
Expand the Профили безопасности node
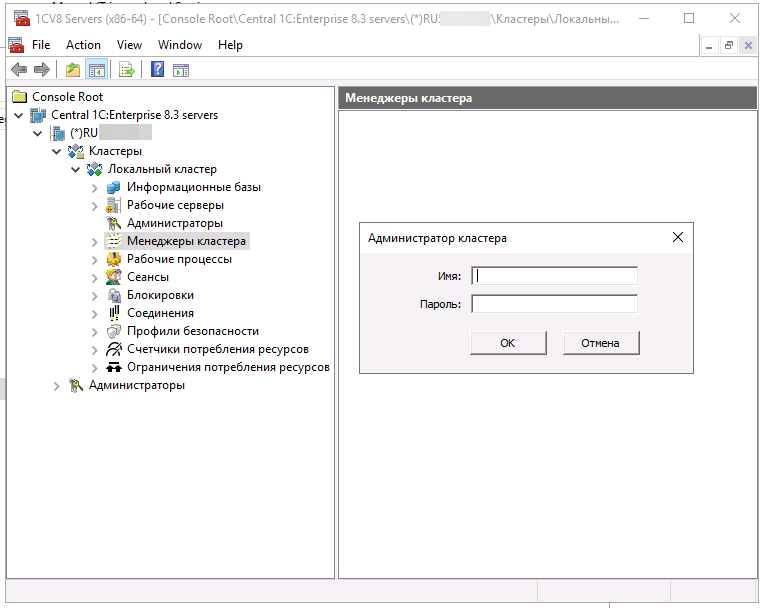click(x=95, y=332)
